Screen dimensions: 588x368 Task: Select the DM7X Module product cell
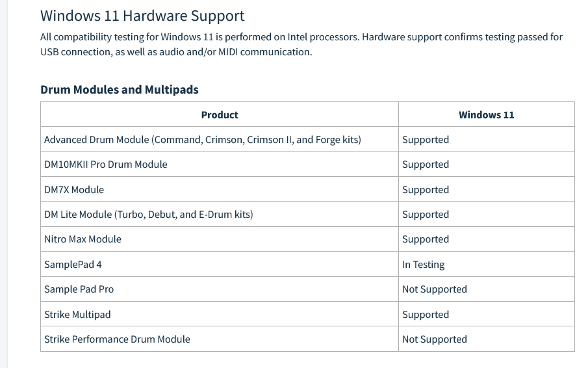point(220,189)
